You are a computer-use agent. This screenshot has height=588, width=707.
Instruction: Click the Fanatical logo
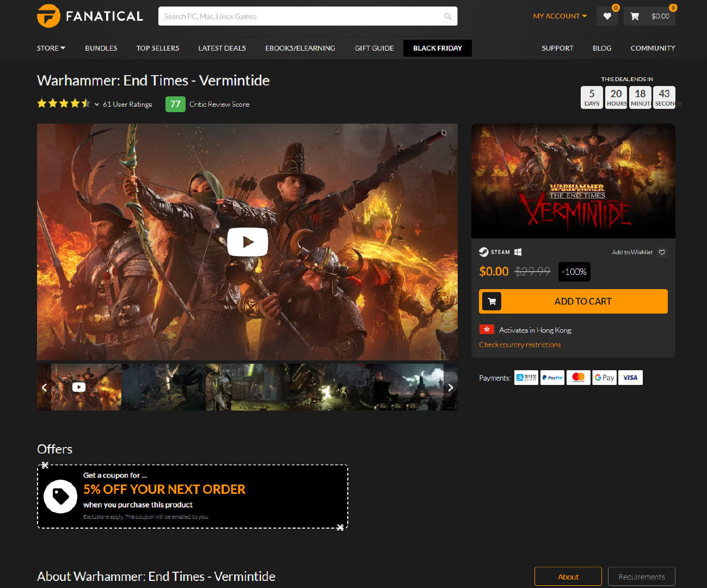pyautogui.click(x=90, y=16)
